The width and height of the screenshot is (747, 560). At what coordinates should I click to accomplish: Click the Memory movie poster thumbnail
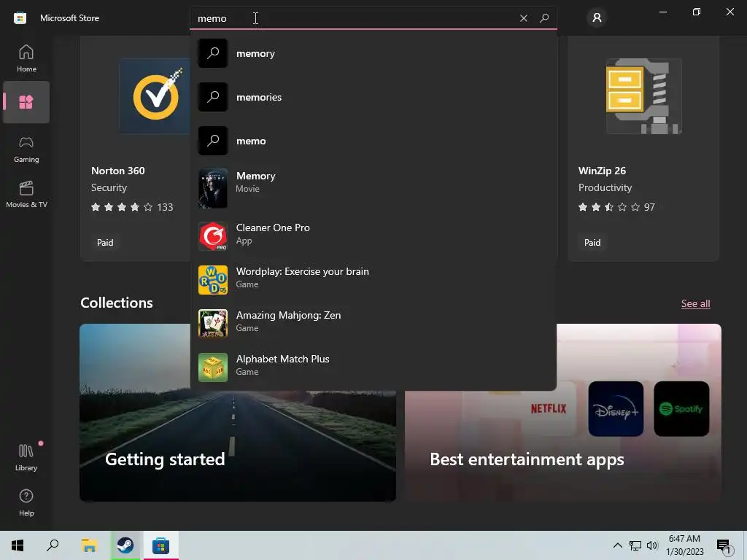(213, 188)
